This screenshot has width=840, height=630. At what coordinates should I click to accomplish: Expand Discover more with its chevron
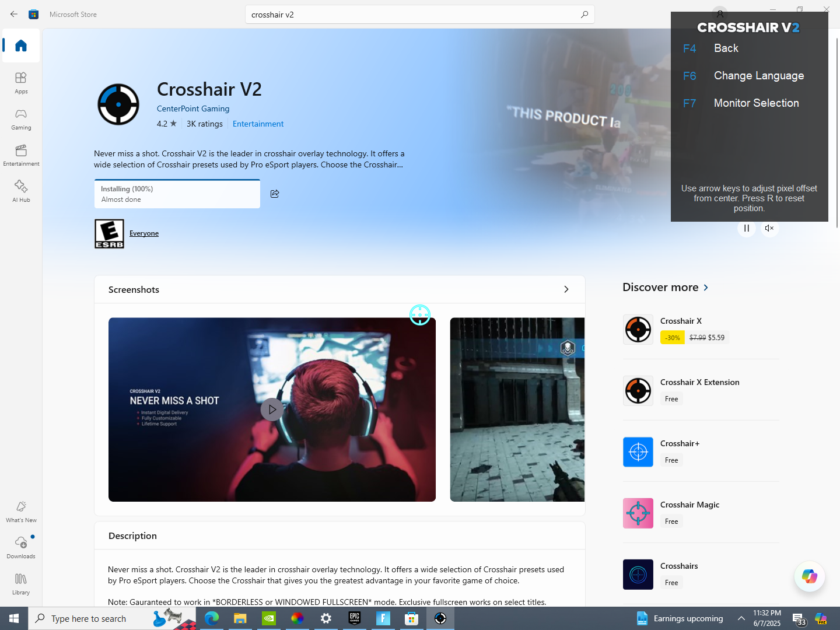click(x=706, y=288)
